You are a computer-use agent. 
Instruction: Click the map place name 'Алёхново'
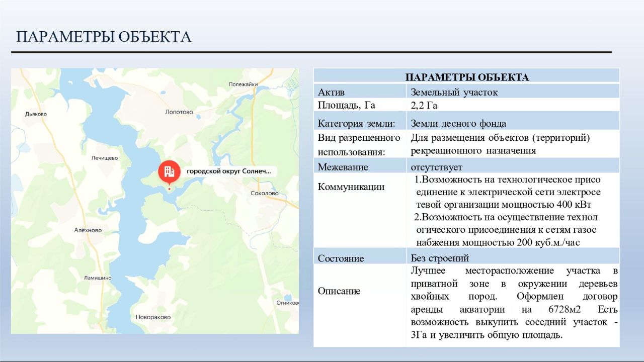[88, 230]
